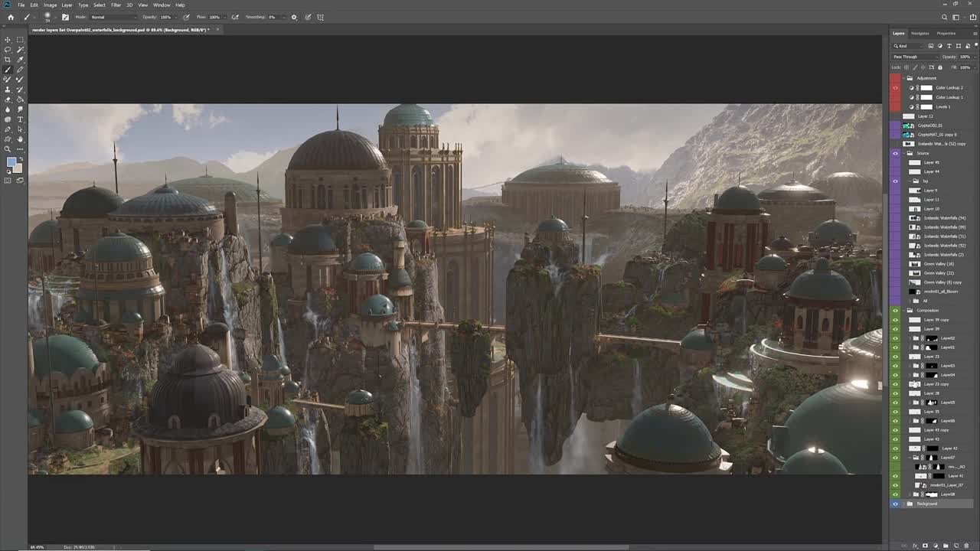Image resolution: width=980 pixels, height=551 pixels.
Task: Open the brush Mode dropdown
Action: pos(113,17)
